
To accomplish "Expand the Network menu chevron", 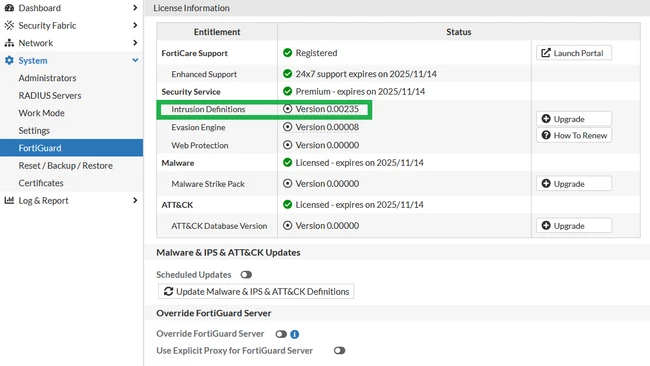I will pos(135,43).
